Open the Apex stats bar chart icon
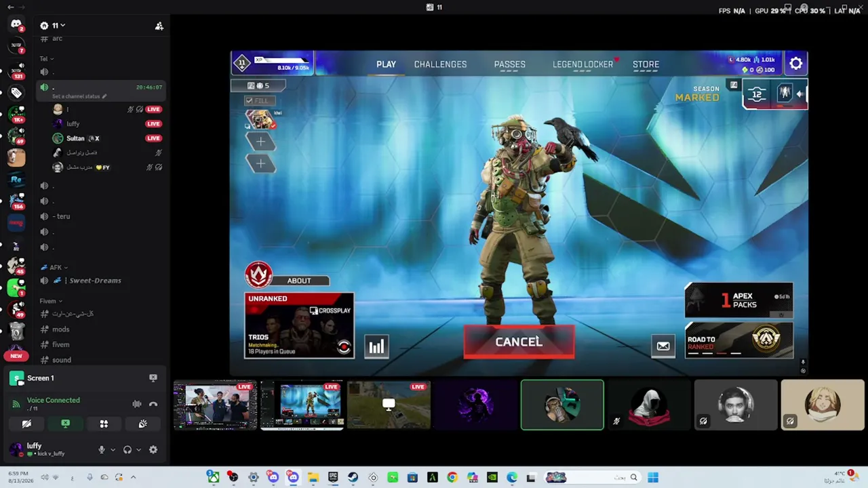The width and height of the screenshot is (868, 488). click(x=376, y=347)
